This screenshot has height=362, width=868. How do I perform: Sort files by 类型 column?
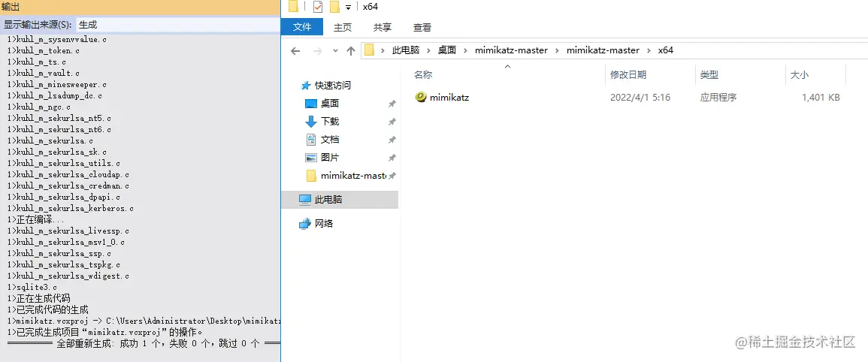[709, 74]
